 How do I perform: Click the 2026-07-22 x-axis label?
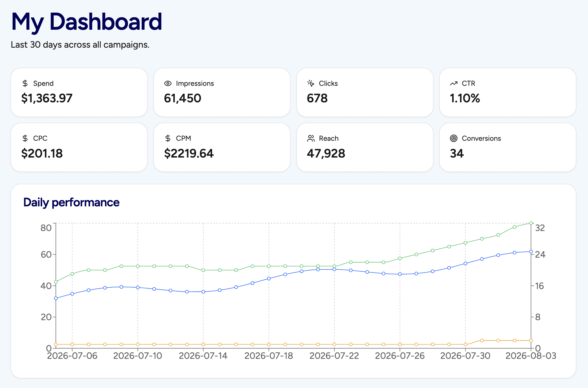pyautogui.click(x=334, y=356)
